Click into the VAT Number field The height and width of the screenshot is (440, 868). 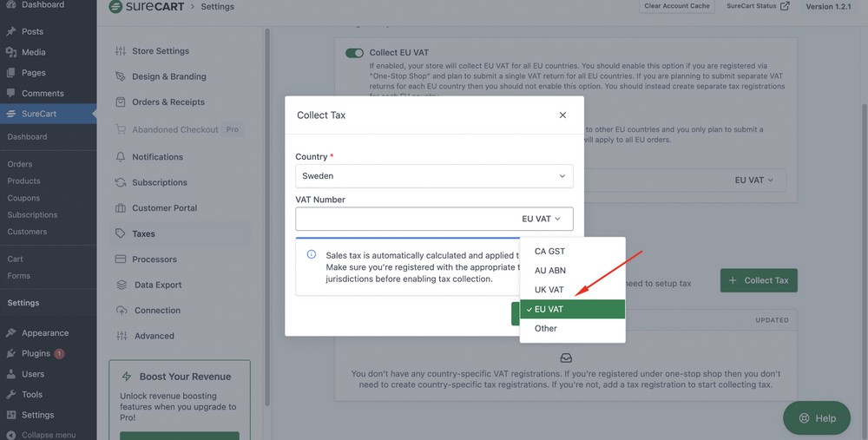[x=404, y=219]
